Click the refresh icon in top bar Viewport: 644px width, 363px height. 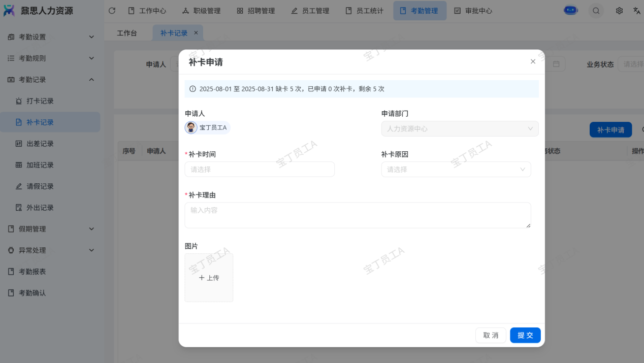(112, 11)
